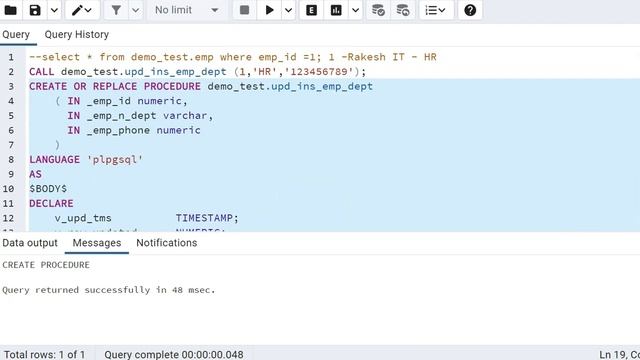Viewport: 640px width, 360px height.
Task: Click the DECLARE keyword line
Action: coord(51,203)
